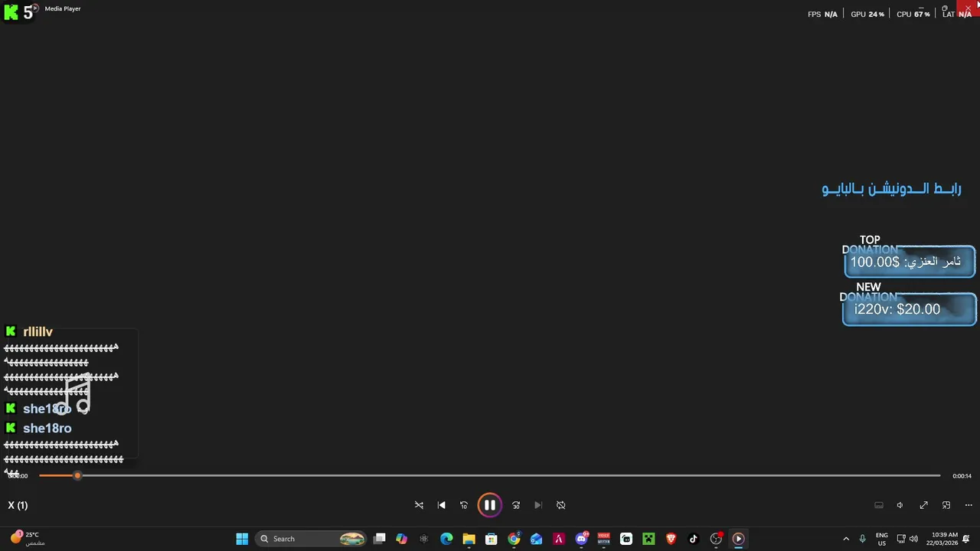Open Brave browser from the taskbar

click(x=671, y=539)
